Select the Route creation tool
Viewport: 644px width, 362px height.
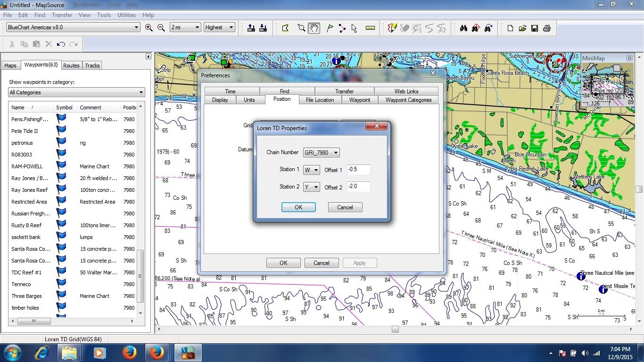click(342, 28)
